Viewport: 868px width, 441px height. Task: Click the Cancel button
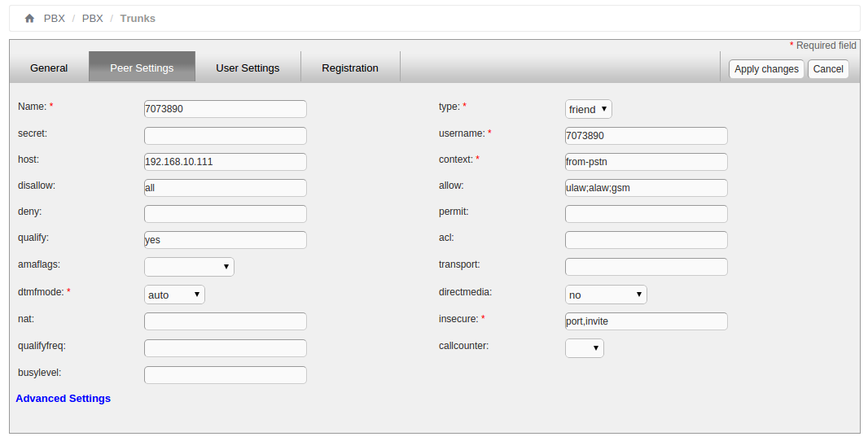point(827,69)
